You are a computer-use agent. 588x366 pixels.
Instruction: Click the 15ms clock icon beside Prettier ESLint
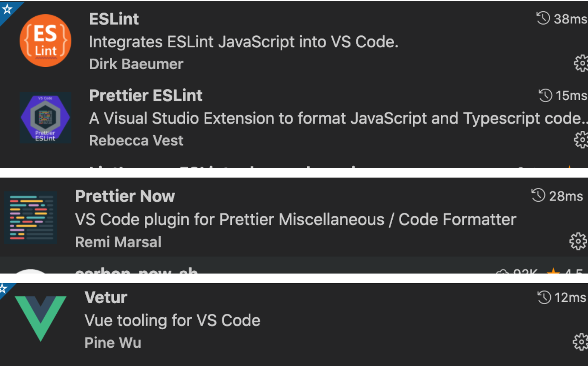tap(545, 95)
